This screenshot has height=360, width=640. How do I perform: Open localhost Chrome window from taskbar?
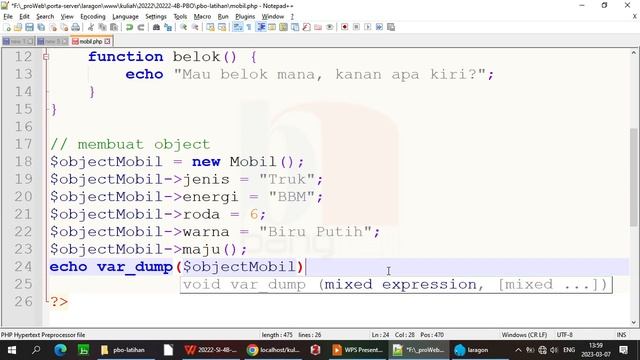tap(273, 350)
